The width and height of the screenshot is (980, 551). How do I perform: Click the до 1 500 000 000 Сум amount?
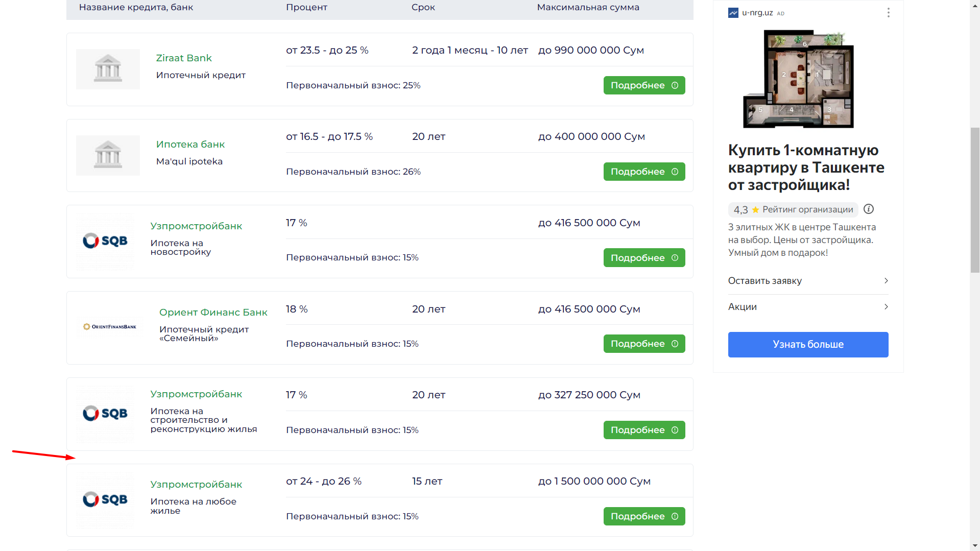point(594,481)
